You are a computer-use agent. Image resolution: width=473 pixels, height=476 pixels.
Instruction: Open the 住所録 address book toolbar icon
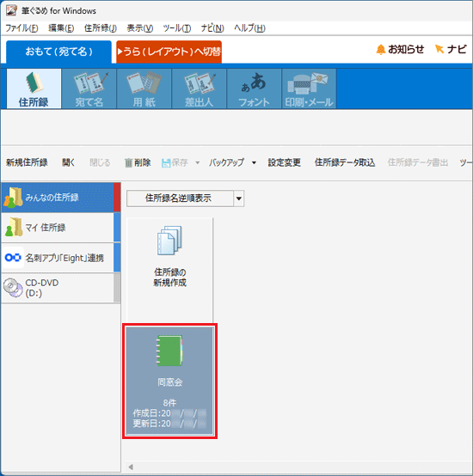pos(34,88)
